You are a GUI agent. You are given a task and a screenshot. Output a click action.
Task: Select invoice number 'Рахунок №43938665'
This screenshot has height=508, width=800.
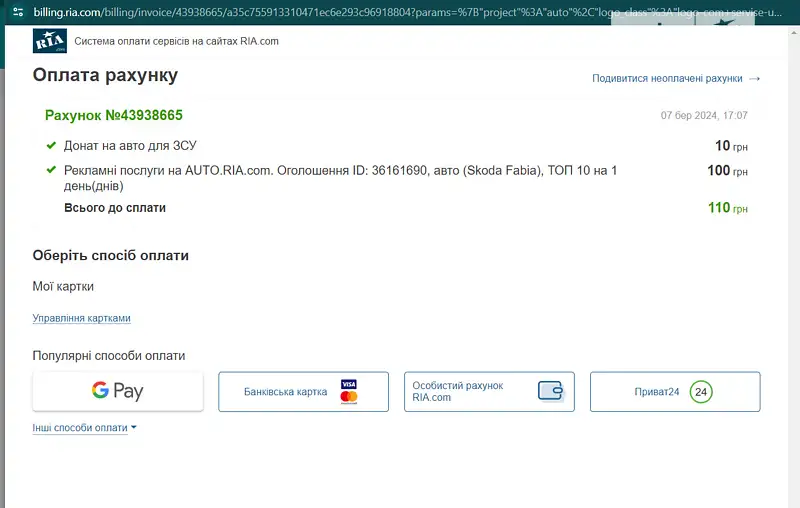point(114,115)
